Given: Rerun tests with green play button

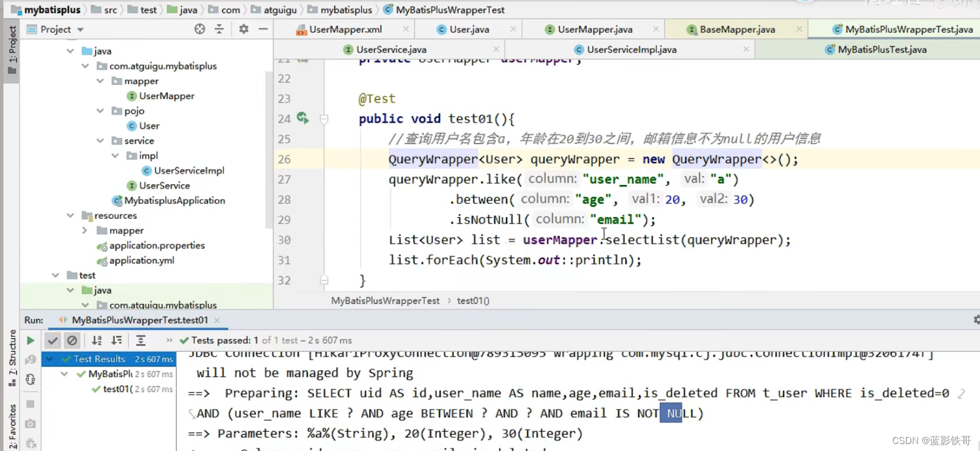Looking at the screenshot, I should tap(31, 341).
